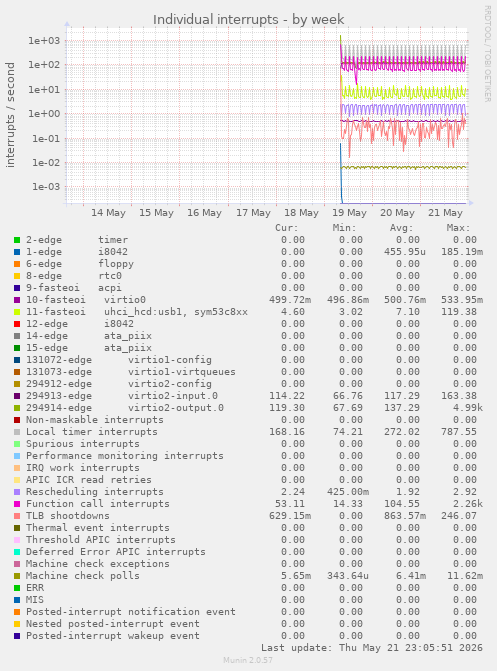Image resolution: width=497 pixels, height=671 pixels.
Task: Click the Avg column header
Action: tap(401, 228)
